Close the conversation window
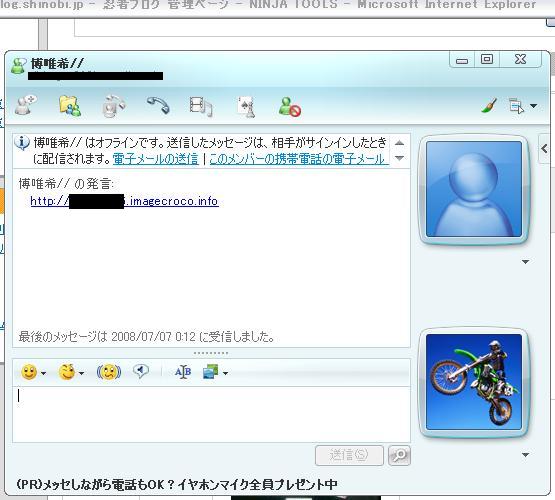The width and height of the screenshot is (555, 500). pyautogui.click(x=520, y=59)
